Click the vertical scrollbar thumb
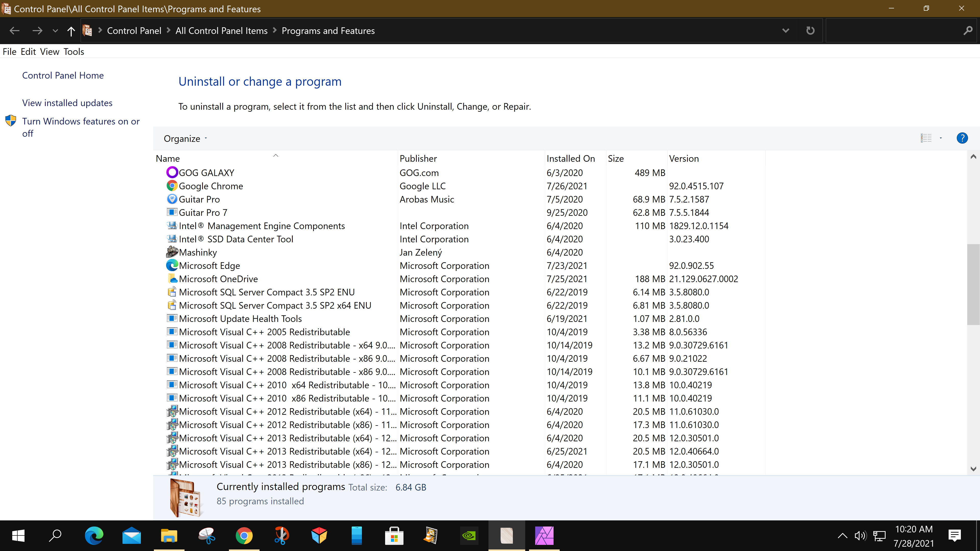Viewport: 980px width, 551px height. 973,284
